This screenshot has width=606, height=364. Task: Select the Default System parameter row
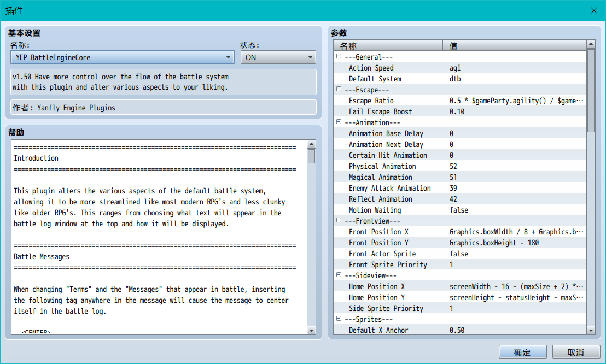click(460, 79)
